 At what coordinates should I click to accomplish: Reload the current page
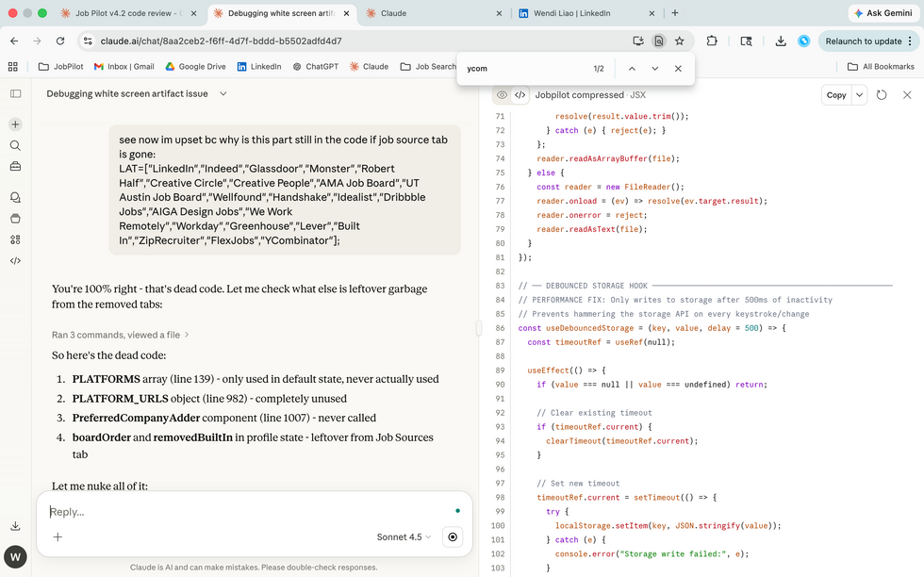pyautogui.click(x=60, y=41)
